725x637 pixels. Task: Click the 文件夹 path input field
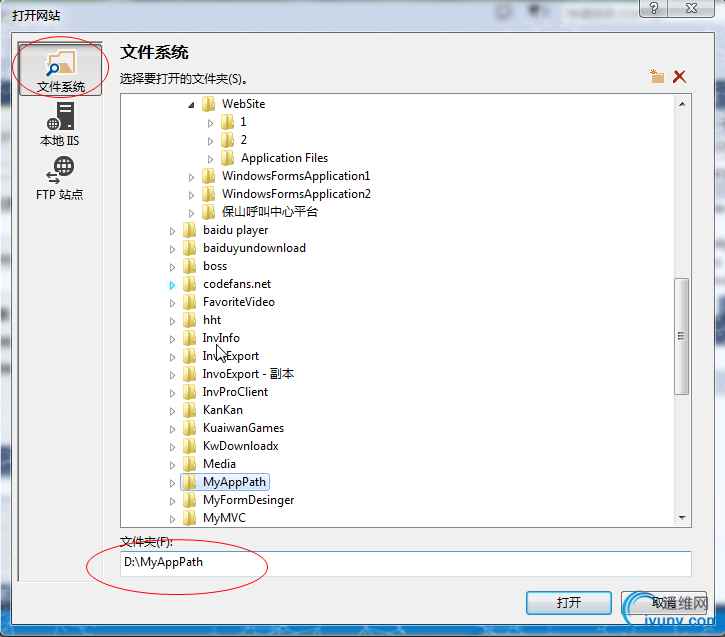406,563
